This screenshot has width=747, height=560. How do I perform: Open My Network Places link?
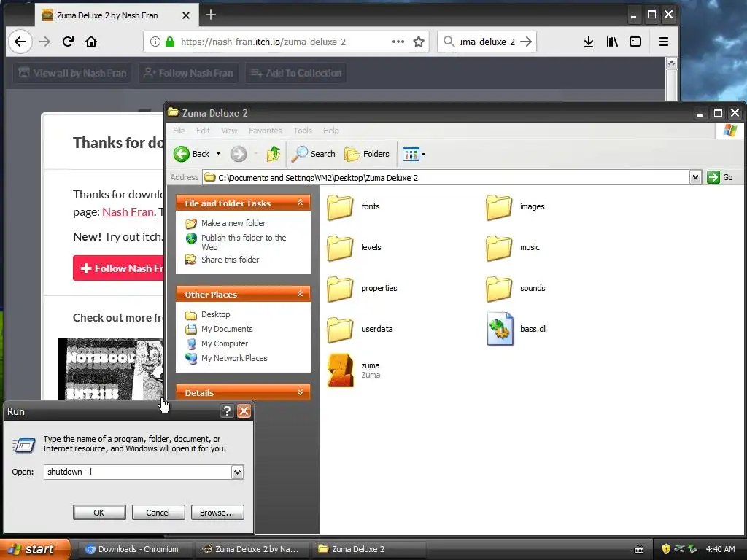234,358
